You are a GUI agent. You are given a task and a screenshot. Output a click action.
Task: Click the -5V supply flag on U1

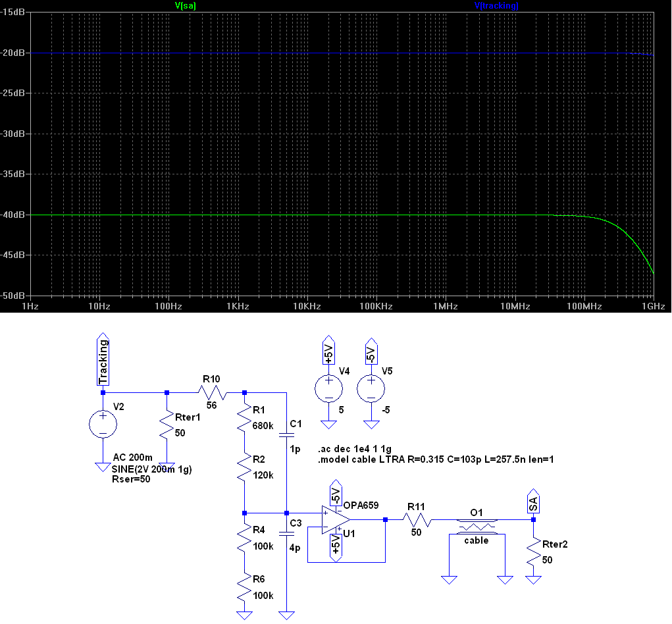336,493
